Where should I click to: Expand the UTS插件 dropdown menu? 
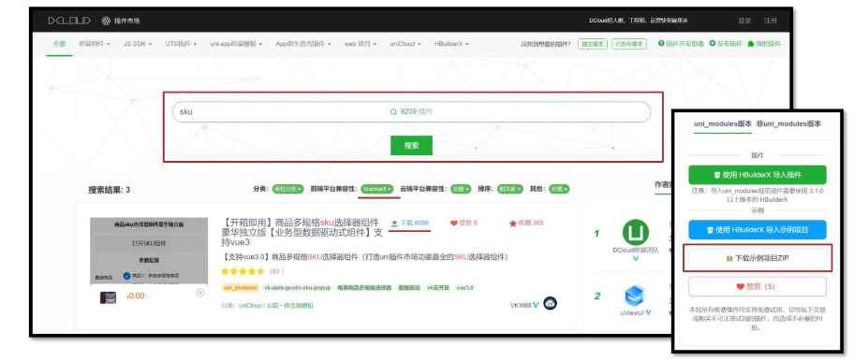pos(181,44)
